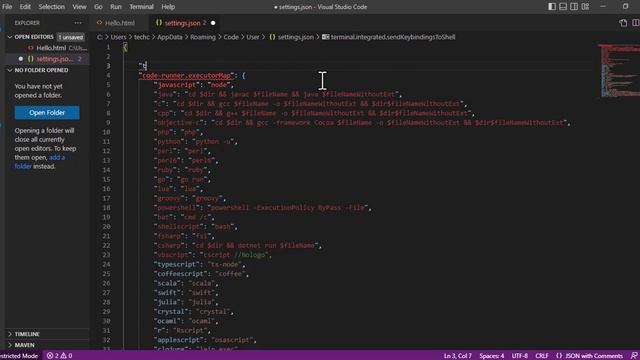This screenshot has height=360, width=640.
Task: Select settings.json in Open Editors list
Action: [55, 59]
